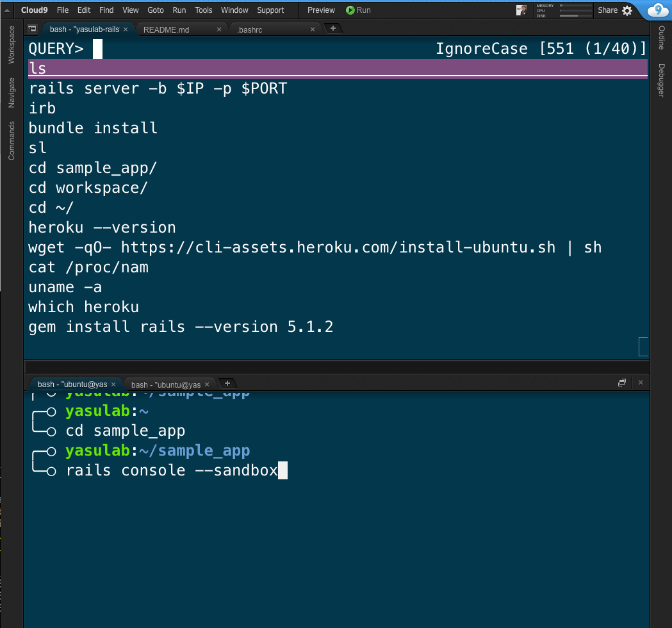Open the upper pane tab list icon
Screen dimensions: 672x628
(x=32, y=28)
